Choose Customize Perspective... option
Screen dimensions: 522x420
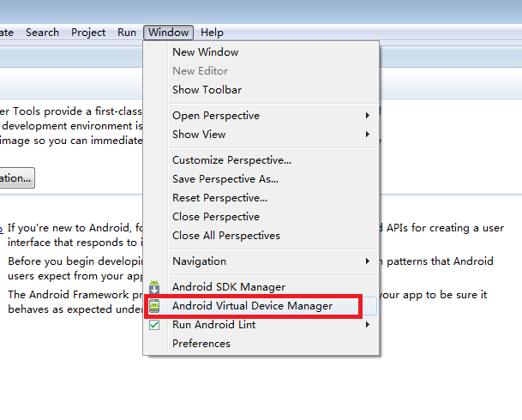[261, 160]
